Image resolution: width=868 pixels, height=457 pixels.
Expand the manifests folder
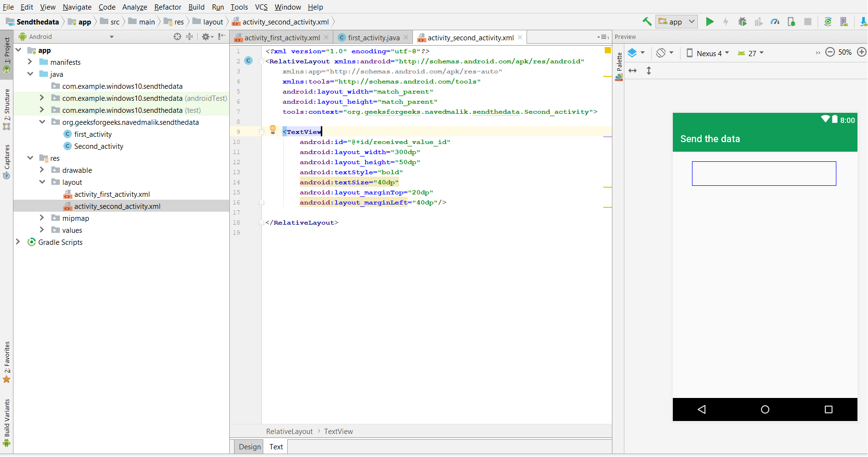[x=30, y=62]
